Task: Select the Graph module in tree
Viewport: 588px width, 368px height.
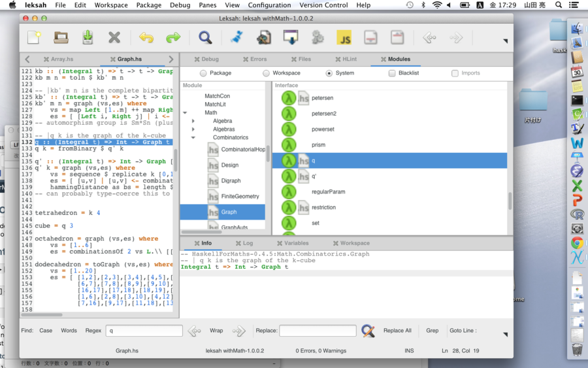Action: [223, 212]
